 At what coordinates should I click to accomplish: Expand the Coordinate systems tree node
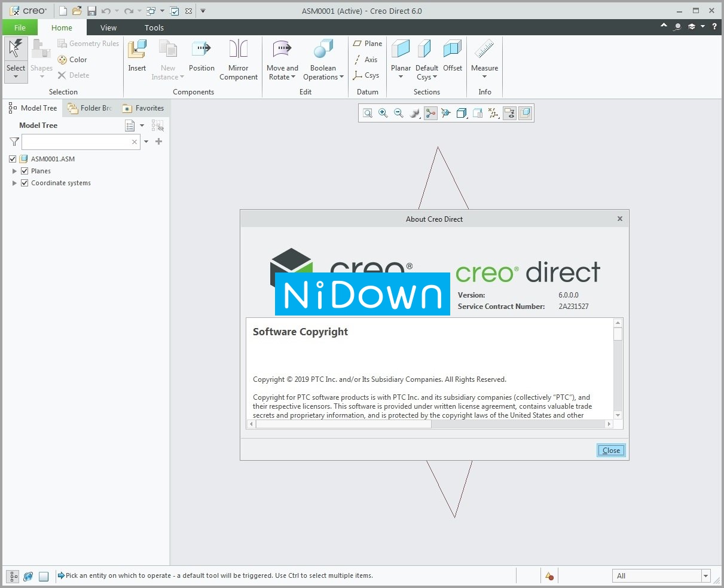coord(14,183)
